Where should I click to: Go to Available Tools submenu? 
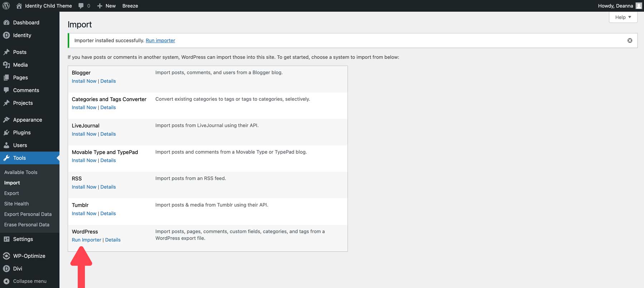click(x=21, y=172)
